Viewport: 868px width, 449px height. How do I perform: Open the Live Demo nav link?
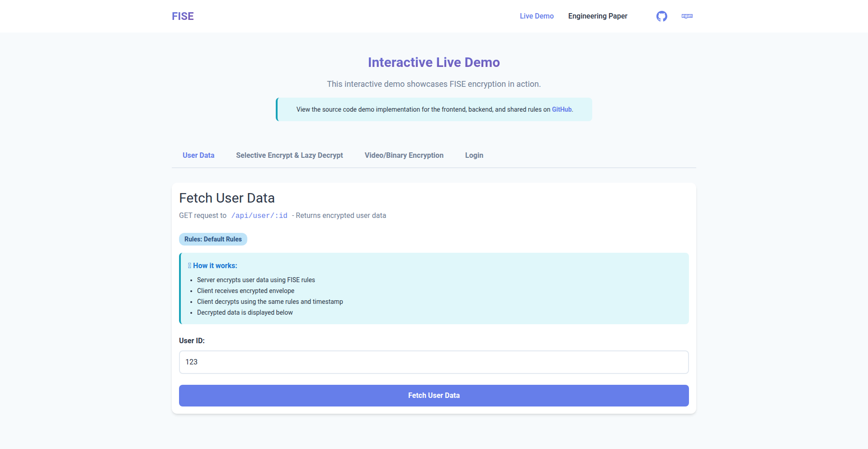click(537, 16)
